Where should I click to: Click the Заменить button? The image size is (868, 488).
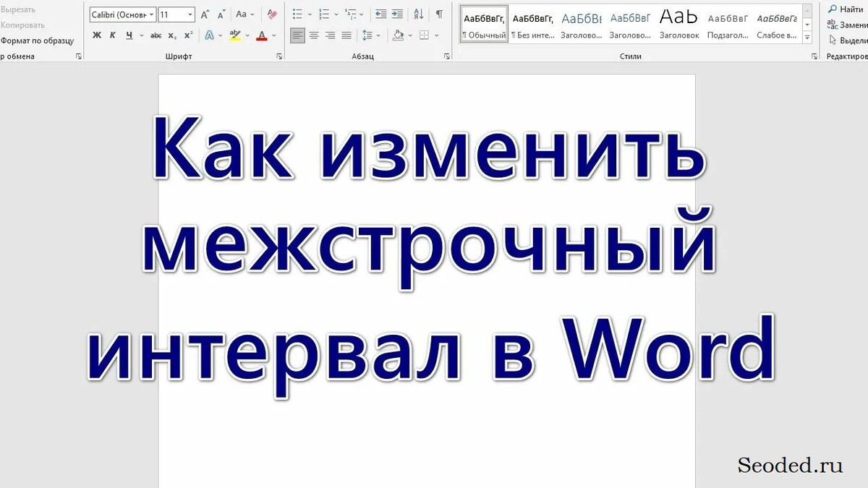(x=848, y=25)
